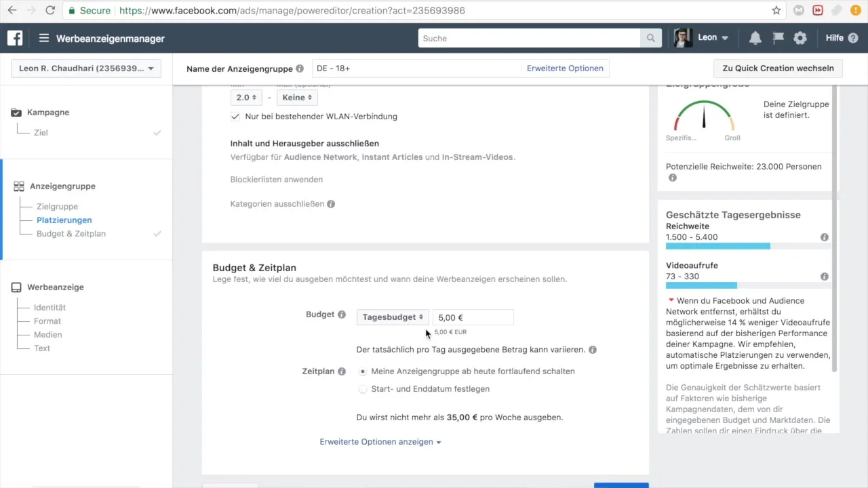Click info icon for Videoaufrufe estimate
The height and width of the screenshot is (488, 868).
coord(825,277)
